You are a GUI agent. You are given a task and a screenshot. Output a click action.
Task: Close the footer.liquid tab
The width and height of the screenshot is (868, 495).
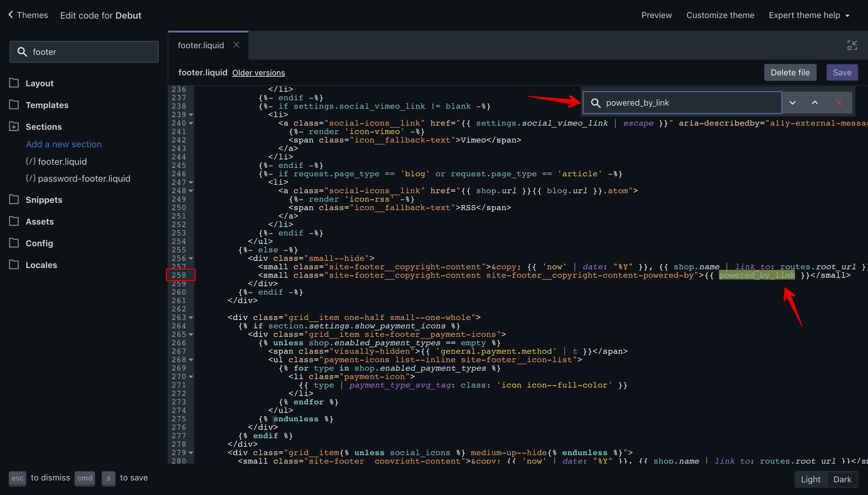pos(236,45)
